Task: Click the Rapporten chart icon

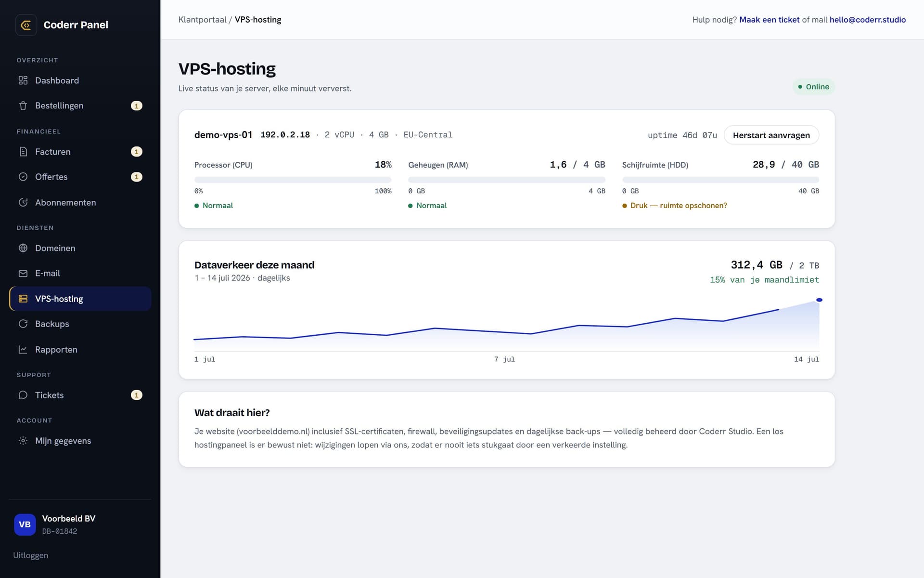Action: (x=23, y=350)
